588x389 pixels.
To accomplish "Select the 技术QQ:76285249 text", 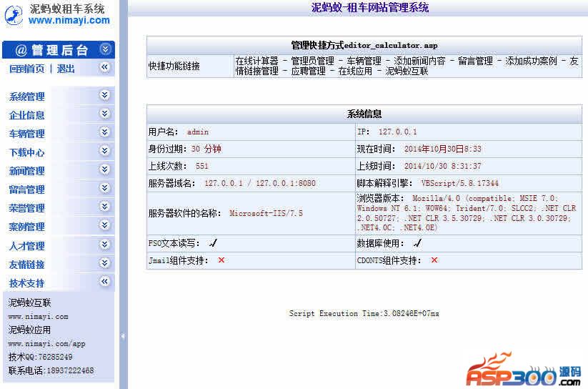I will click(41, 357).
